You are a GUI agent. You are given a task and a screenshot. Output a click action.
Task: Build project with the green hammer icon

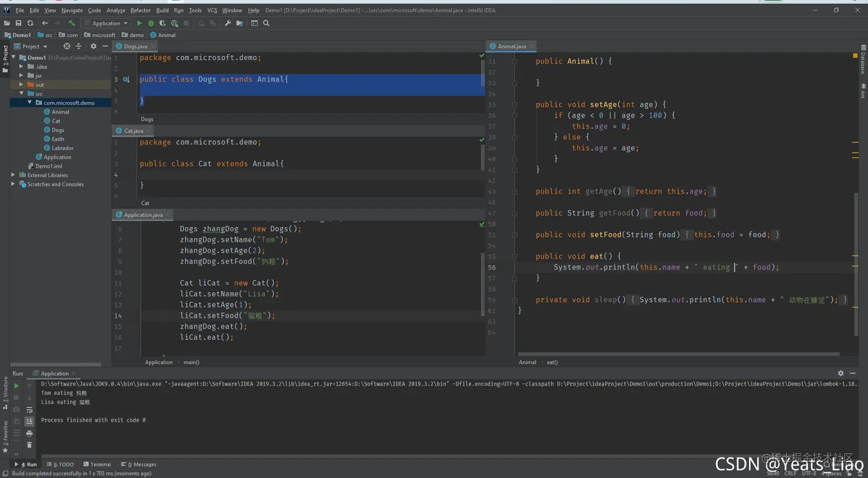[x=72, y=23]
